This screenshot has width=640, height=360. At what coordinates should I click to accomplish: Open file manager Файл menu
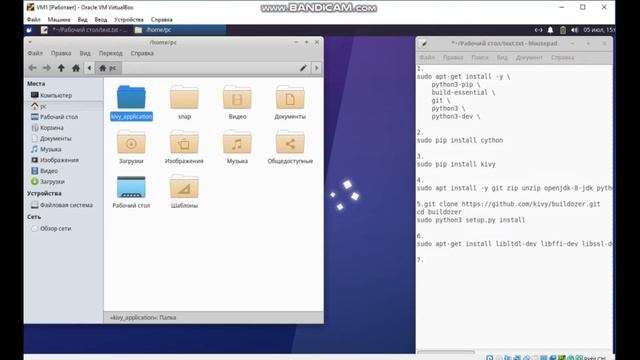tap(35, 53)
